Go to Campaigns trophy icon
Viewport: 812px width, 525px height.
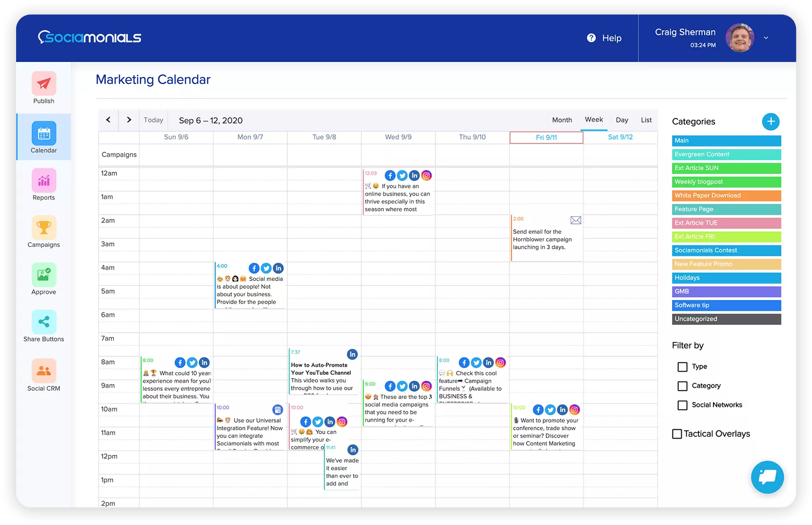tap(44, 228)
